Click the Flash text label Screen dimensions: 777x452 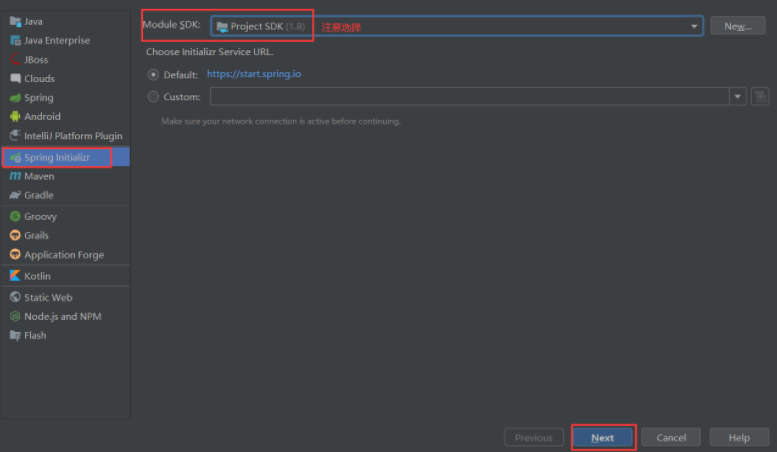click(x=35, y=336)
